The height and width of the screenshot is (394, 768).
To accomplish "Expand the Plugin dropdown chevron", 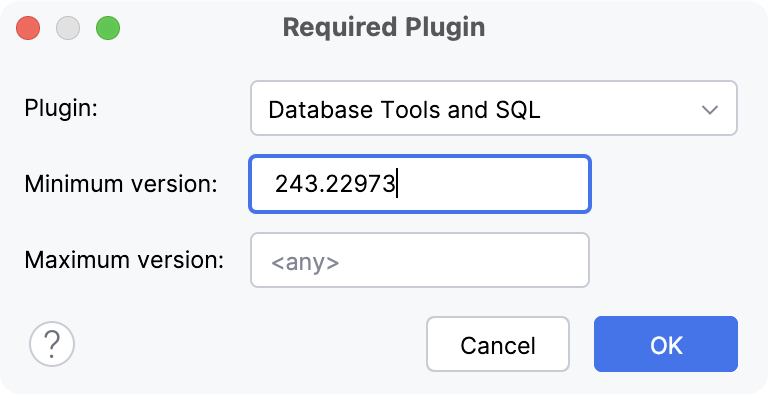I will pos(710,109).
